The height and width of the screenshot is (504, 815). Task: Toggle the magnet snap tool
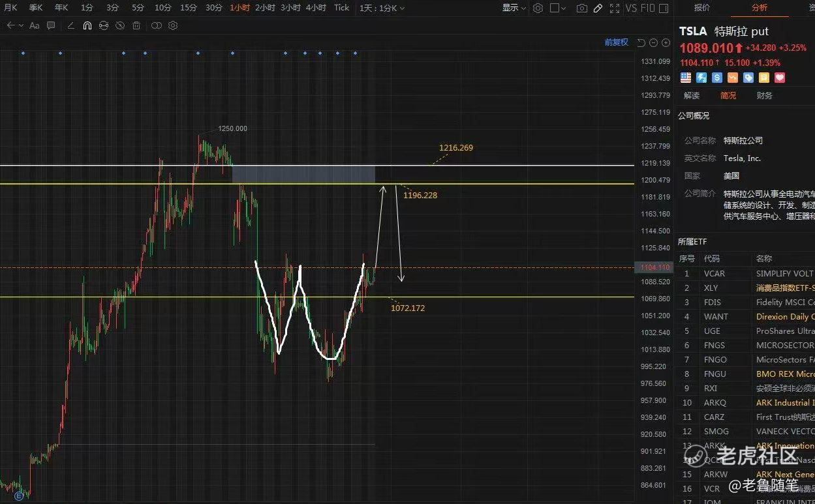[x=87, y=25]
